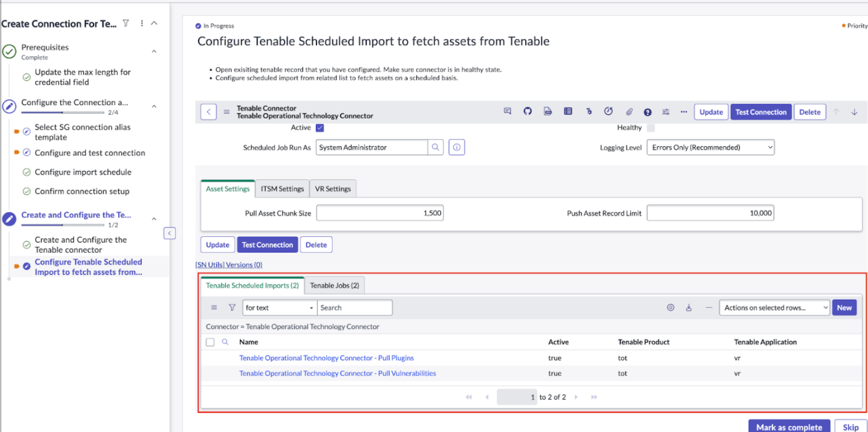The width and height of the screenshot is (868, 432).
Task: Click the Pull Asset Chunk Size field
Action: pos(380,213)
